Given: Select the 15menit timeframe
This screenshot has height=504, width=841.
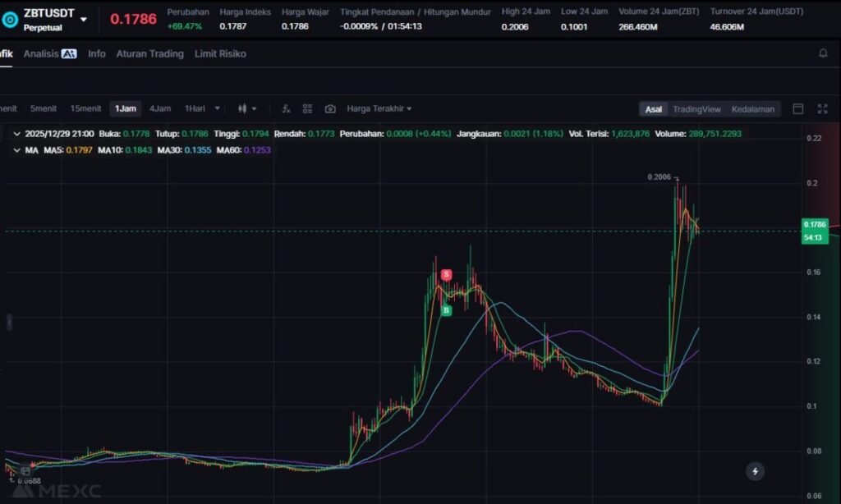Looking at the screenshot, I should click(x=85, y=108).
